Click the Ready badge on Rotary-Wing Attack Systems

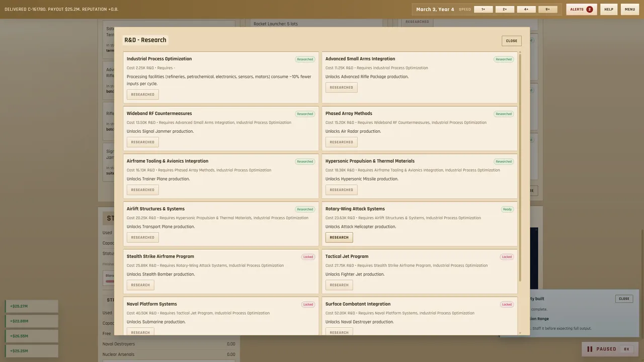507,209
